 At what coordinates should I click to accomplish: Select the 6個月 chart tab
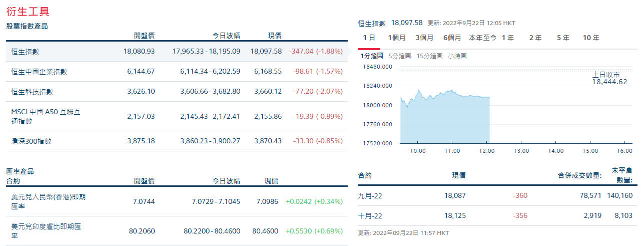[x=452, y=38]
